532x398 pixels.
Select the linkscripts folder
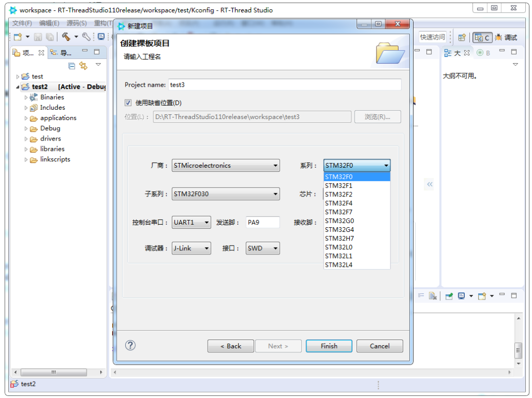click(x=55, y=160)
